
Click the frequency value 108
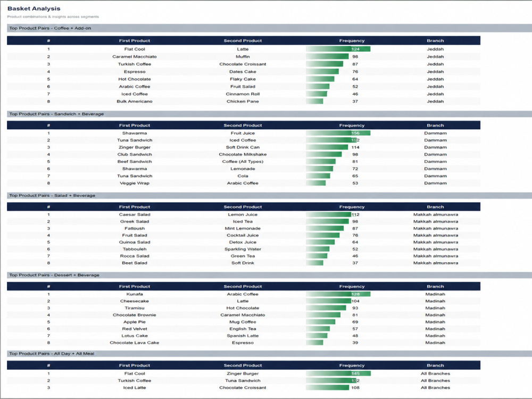[355, 388]
